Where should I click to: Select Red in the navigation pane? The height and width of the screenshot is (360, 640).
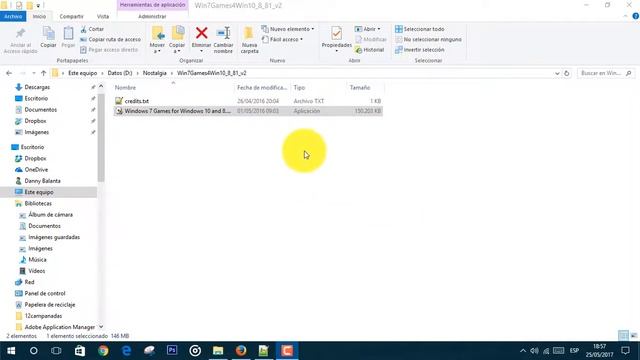point(29,282)
